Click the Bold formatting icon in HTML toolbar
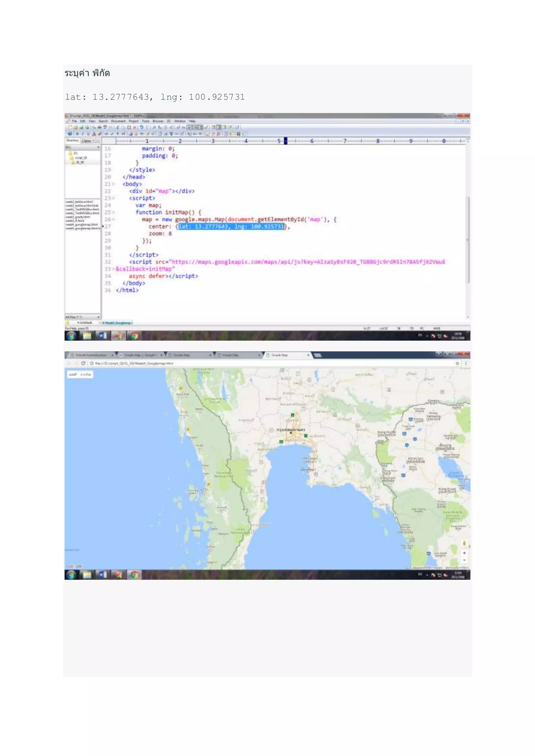The width and height of the screenshot is (535, 756). [77, 134]
